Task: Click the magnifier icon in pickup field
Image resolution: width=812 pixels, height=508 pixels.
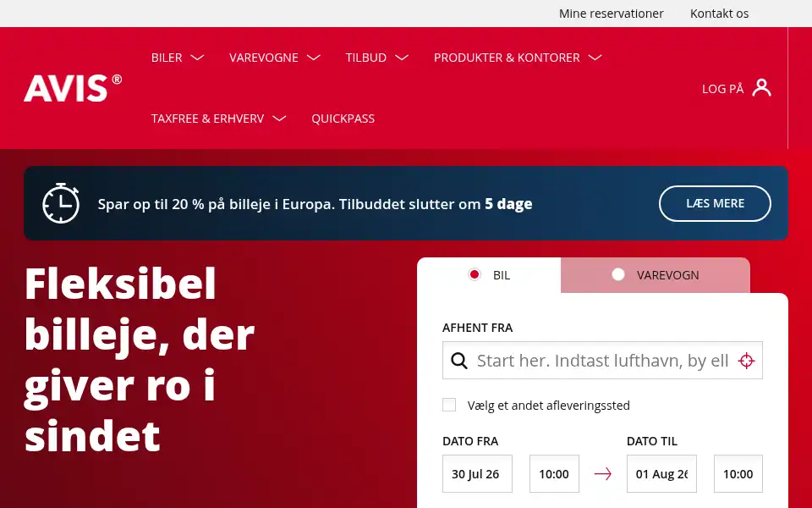Action: [x=458, y=361]
